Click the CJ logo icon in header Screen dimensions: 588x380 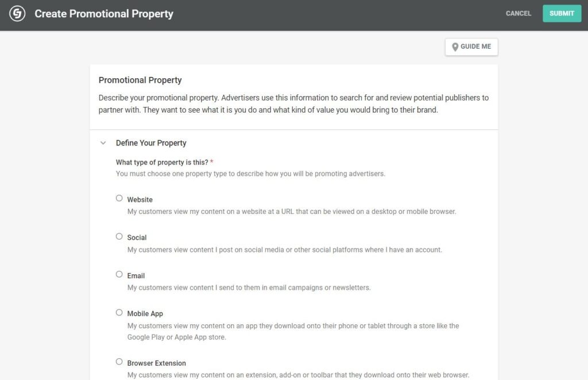[x=17, y=14]
